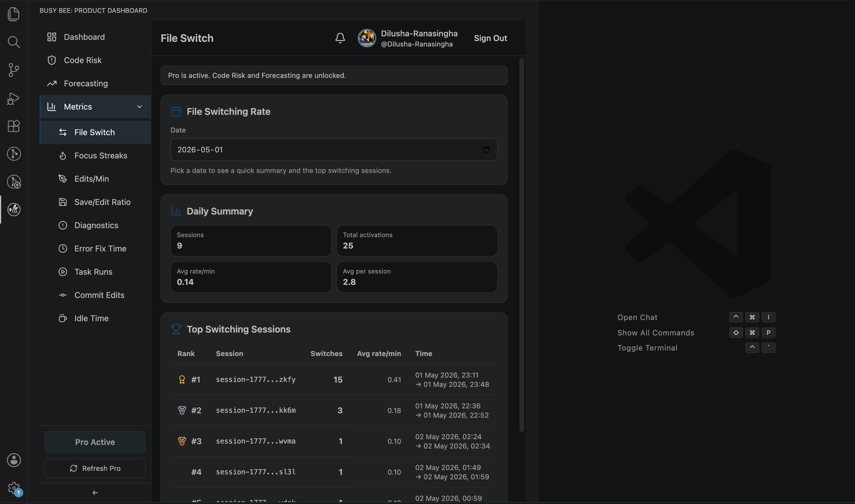Click the Top Switching Sessions trophy icon

[x=176, y=329]
